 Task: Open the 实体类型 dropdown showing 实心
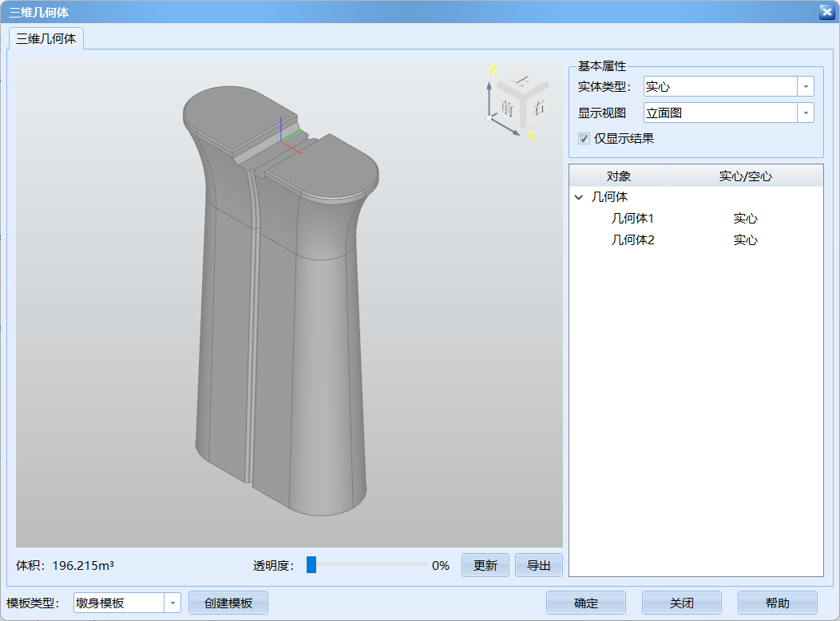pos(806,86)
